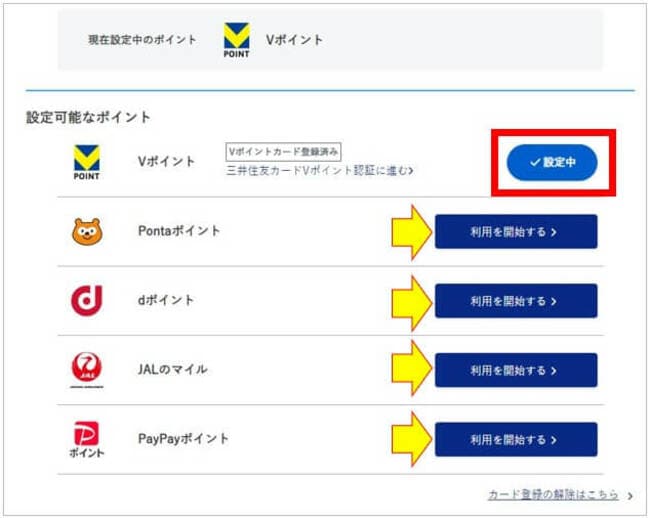This screenshot has width=650, height=518.
Task: Open 三井住友カードVポイント認証に進む link
Action: click(x=320, y=170)
